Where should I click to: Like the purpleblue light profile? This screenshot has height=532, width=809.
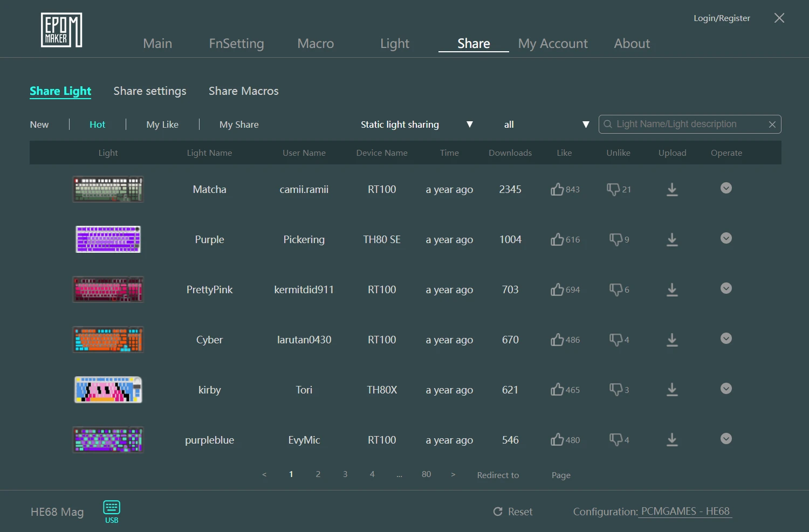pyautogui.click(x=557, y=440)
